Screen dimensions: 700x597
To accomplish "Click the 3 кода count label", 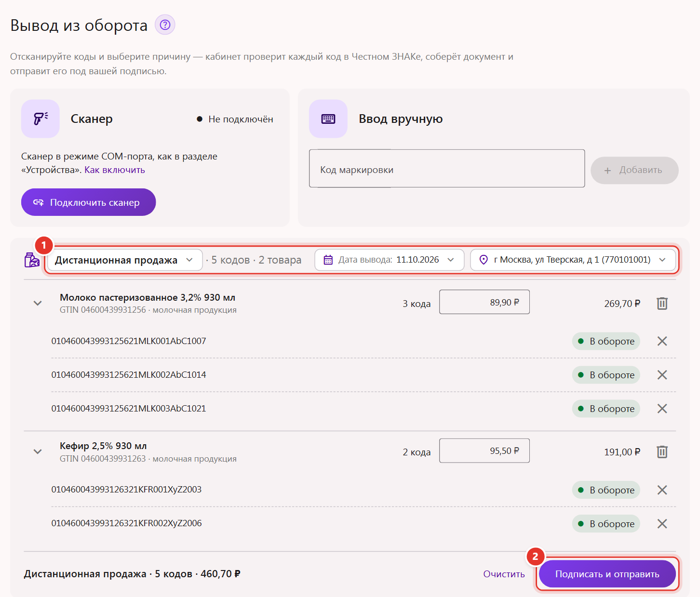I will pyautogui.click(x=417, y=304).
